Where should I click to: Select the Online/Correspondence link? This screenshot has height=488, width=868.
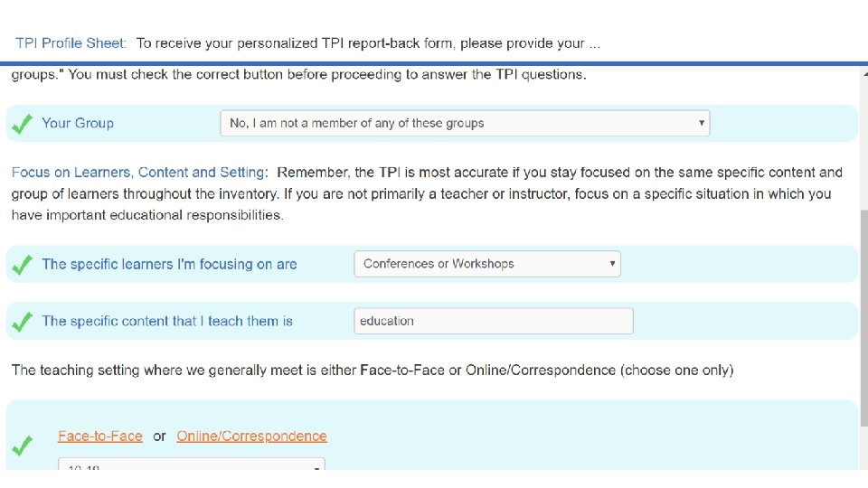click(x=251, y=436)
